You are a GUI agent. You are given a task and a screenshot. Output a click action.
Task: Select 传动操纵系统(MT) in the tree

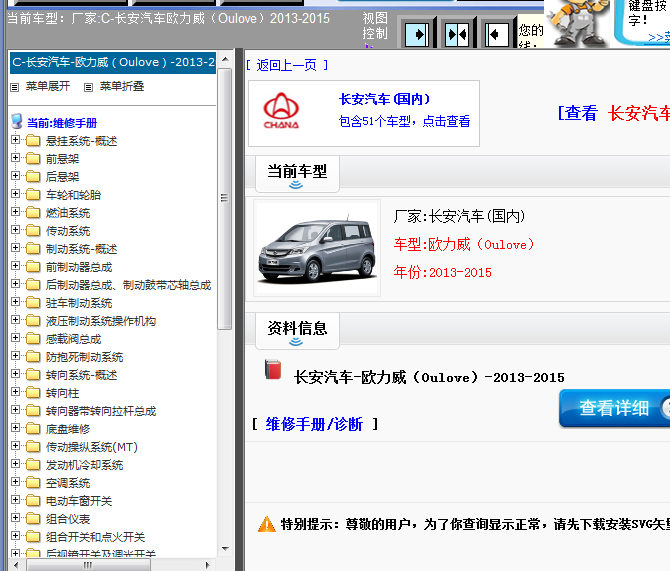[x=92, y=447]
